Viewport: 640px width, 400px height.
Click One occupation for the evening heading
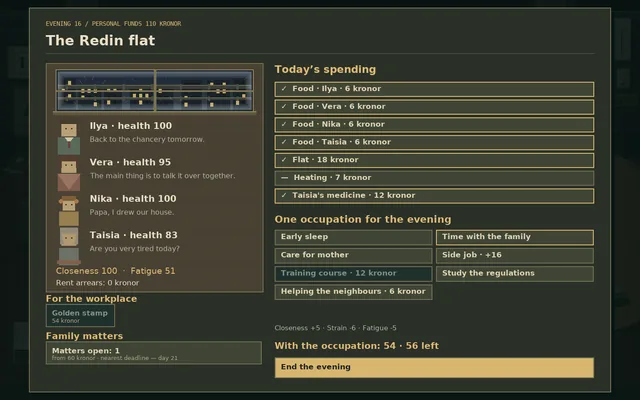pyautogui.click(x=363, y=219)
